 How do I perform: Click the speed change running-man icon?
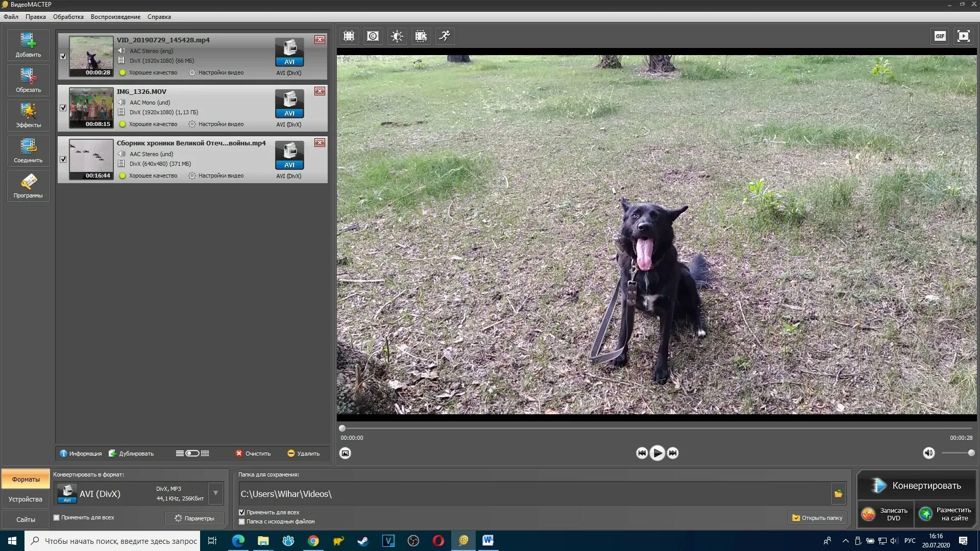click(445, 36)
